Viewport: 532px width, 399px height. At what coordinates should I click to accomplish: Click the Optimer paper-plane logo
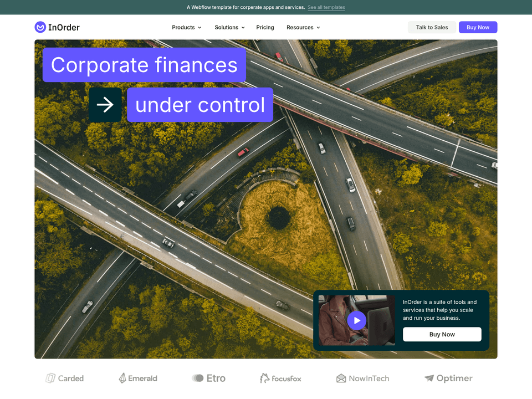(429, 378)
